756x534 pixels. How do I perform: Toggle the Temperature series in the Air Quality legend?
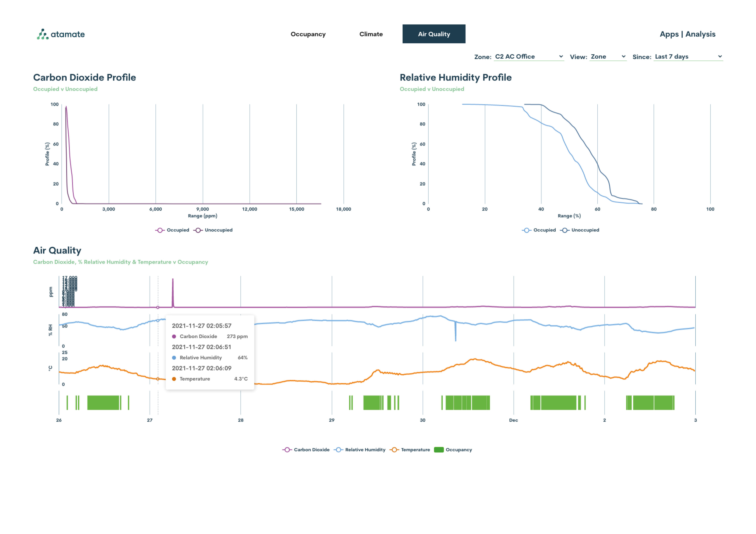click(410, 450)
